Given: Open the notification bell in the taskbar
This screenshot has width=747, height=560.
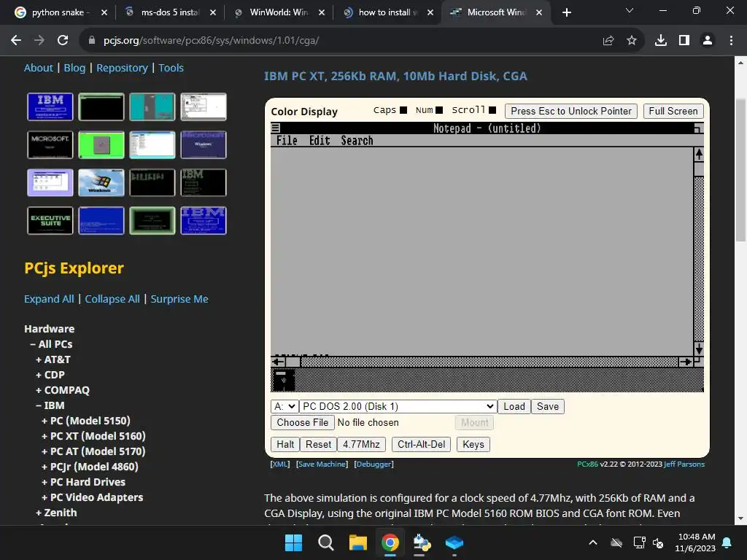Looking at the screenshot, I should click(727, 542).
